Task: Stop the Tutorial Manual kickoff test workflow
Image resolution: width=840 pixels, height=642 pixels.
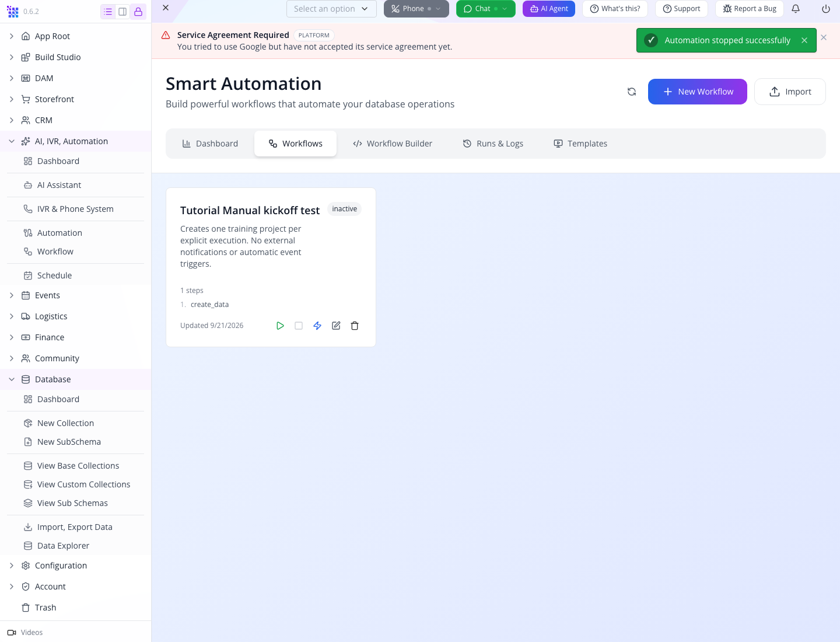Action: pos(299,326)
